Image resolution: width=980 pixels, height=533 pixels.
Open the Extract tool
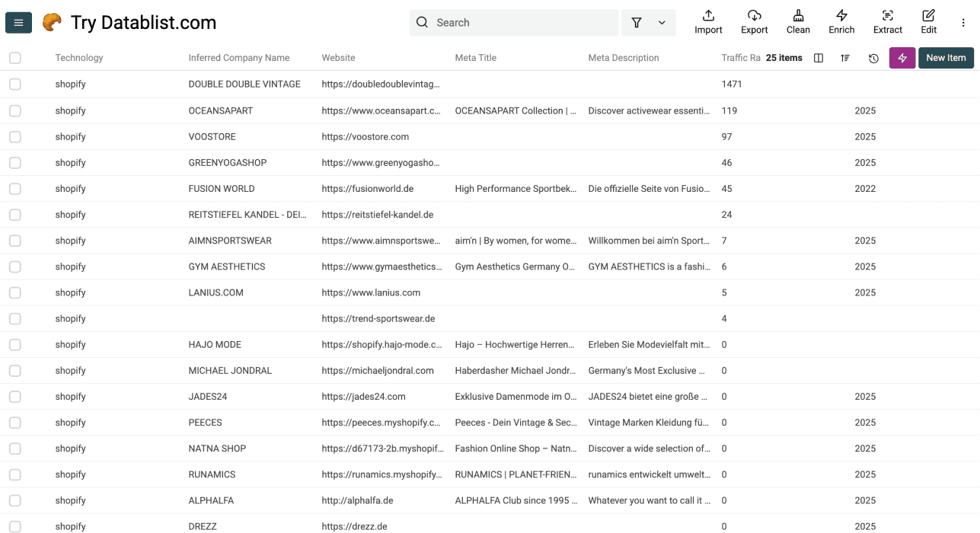887,21
